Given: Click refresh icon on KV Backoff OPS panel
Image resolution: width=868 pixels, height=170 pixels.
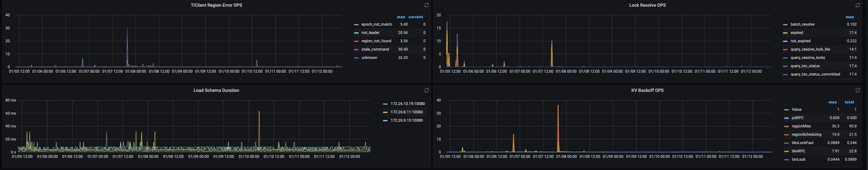Looking at the screenshot, I should click(x=857, y=91).
